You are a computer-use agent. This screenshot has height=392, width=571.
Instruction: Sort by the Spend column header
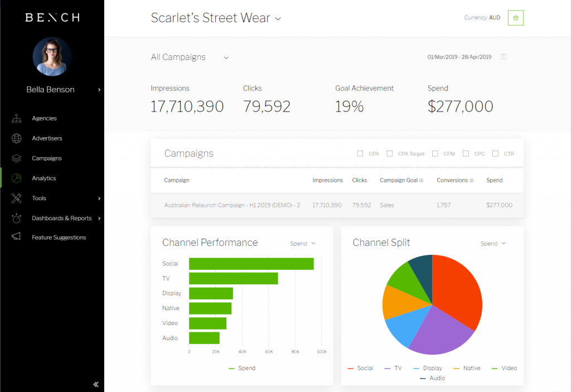click(x=494, y=180)
